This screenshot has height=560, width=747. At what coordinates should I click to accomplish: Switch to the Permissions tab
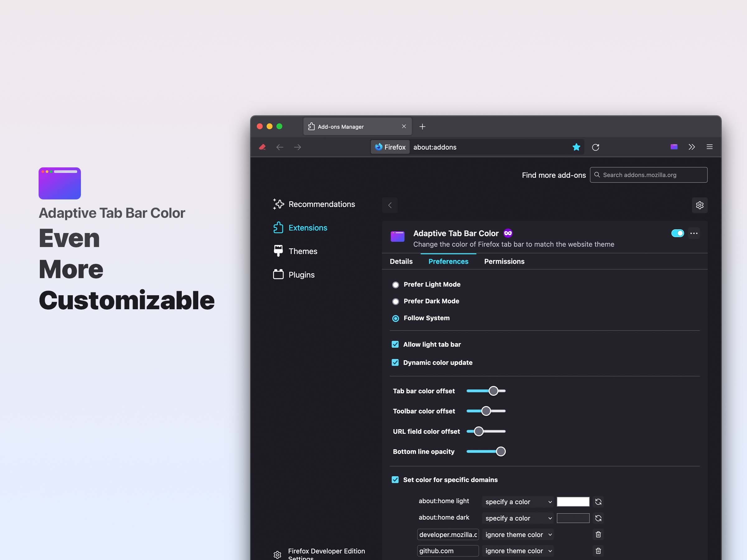(504, 261)
